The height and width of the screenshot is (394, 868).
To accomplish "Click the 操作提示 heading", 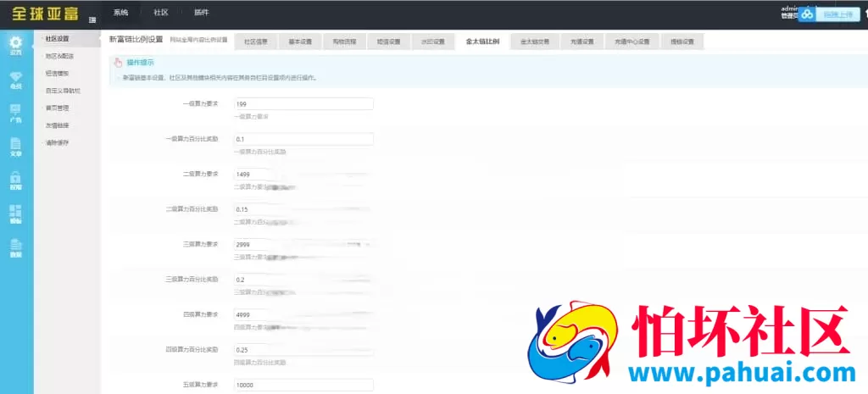I will (x=140, y=63).
